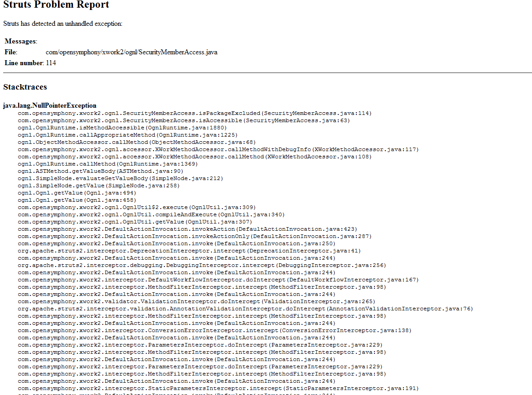
Task: Select XWorkMethodAccessor.callMethod line 108 entry
Action: [195, 157]
